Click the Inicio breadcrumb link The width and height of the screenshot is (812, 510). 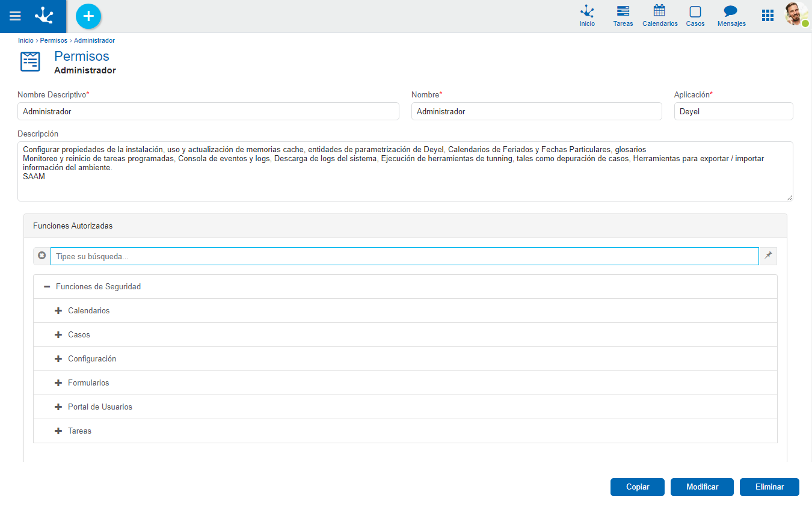coord(26,40)
